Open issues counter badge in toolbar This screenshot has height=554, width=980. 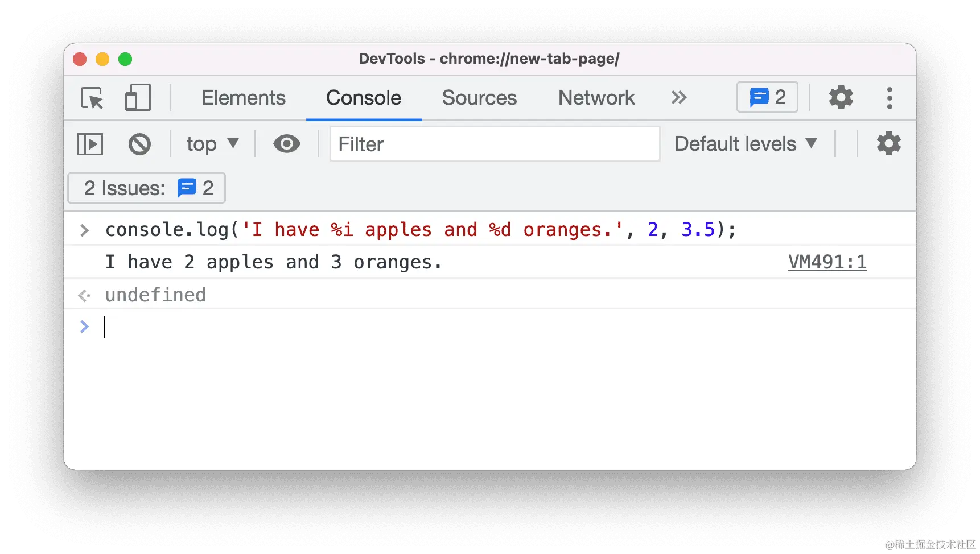[x=767, y=97]
